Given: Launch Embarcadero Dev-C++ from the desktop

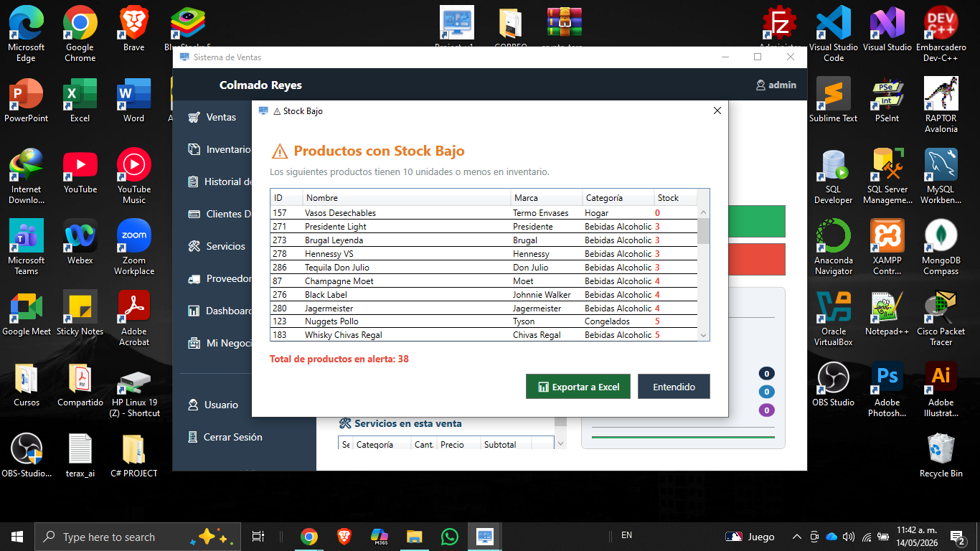Looking at the screenshot, I should click(x=941, y=34).
